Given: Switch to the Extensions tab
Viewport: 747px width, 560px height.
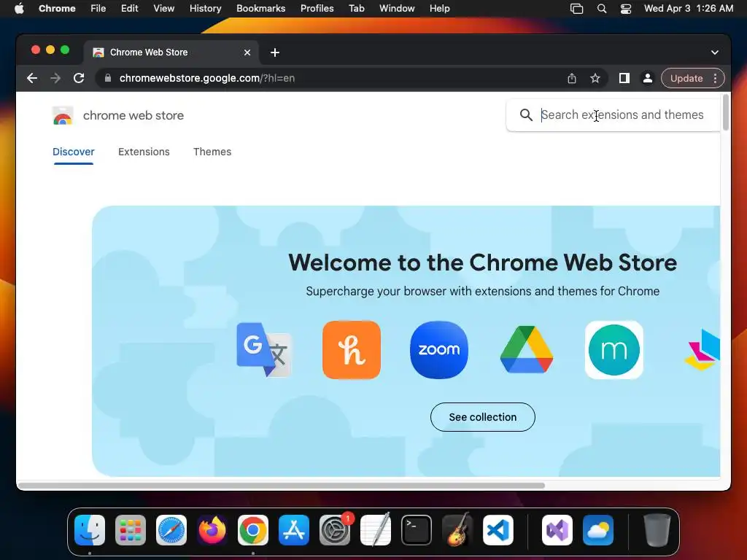Looking at the screenshot, I should tap(144, 152).
